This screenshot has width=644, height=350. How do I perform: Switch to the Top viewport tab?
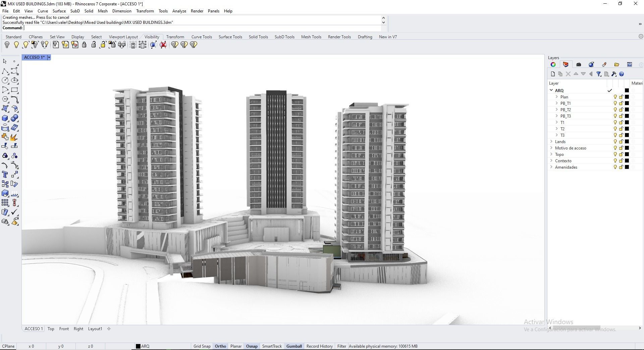point(51,329)
